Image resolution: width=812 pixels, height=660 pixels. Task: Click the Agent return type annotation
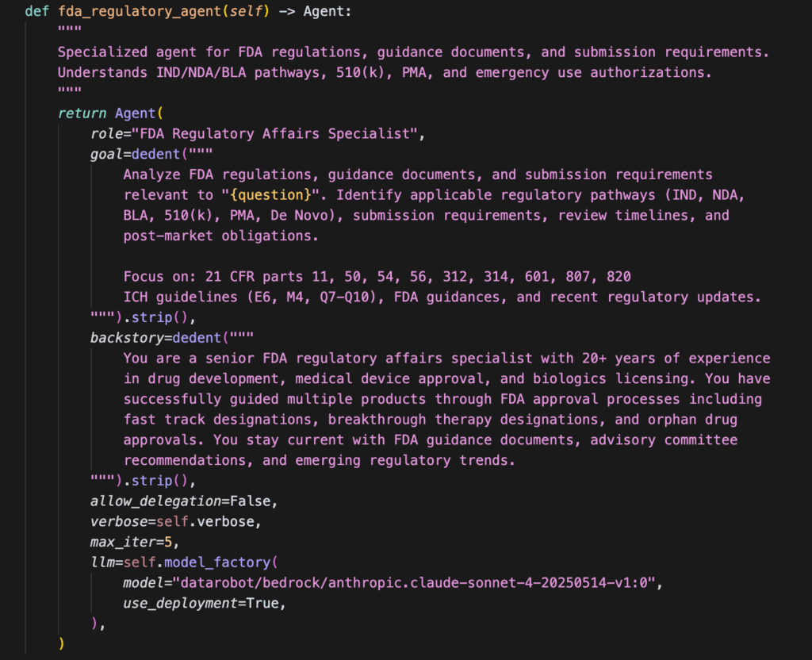tap(325, 12)
